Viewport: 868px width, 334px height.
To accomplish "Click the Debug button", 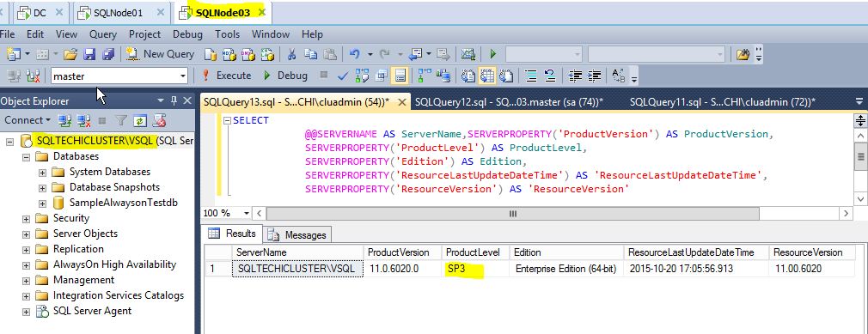I will click(285, 76).
